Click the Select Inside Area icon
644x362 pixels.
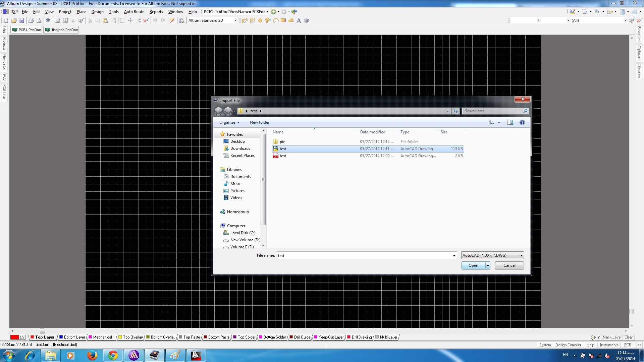[122, 20]
